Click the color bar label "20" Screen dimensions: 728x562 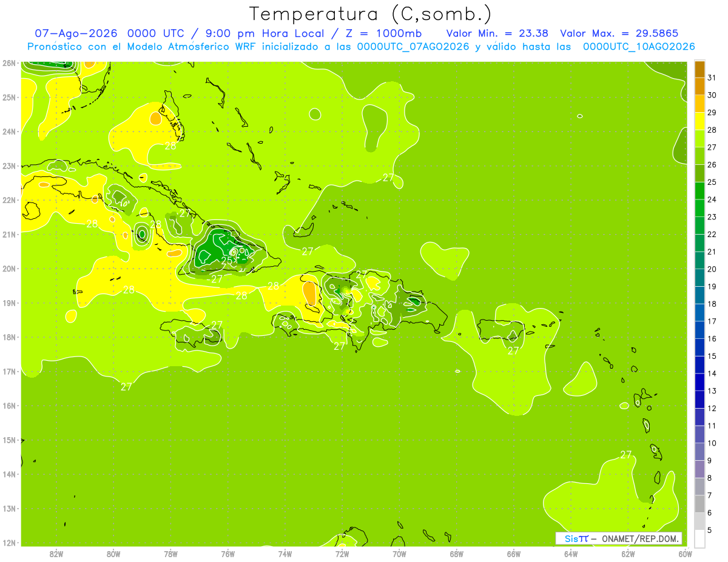[x=712, y=269]
